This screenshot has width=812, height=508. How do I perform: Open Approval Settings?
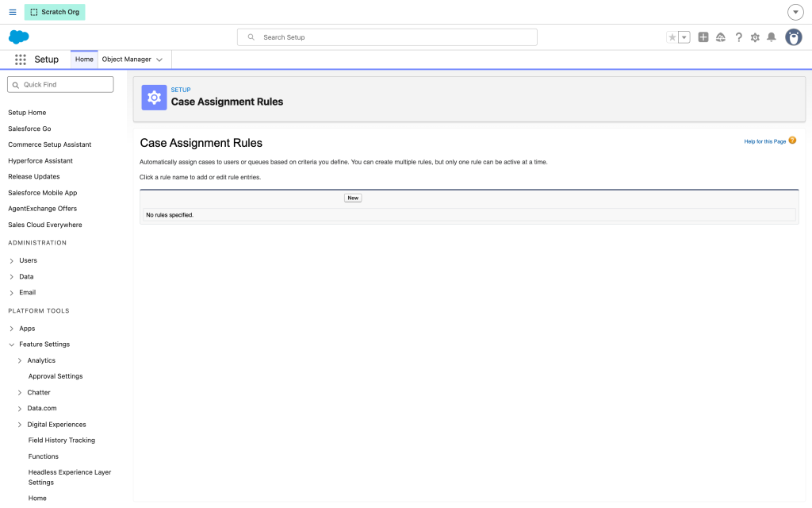[56, 376]
